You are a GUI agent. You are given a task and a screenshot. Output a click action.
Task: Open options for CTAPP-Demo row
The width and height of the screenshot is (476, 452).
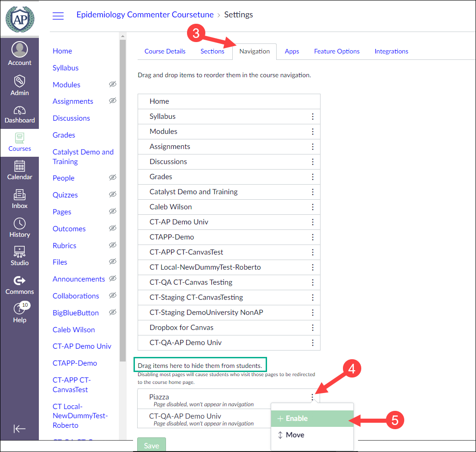click(313, 237)
